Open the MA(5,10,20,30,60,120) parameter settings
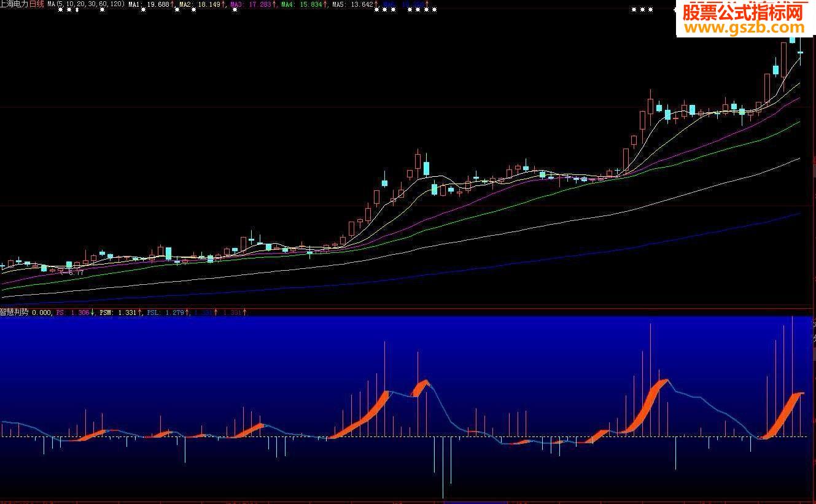This screenshot has width=816, height=504. 87,4
